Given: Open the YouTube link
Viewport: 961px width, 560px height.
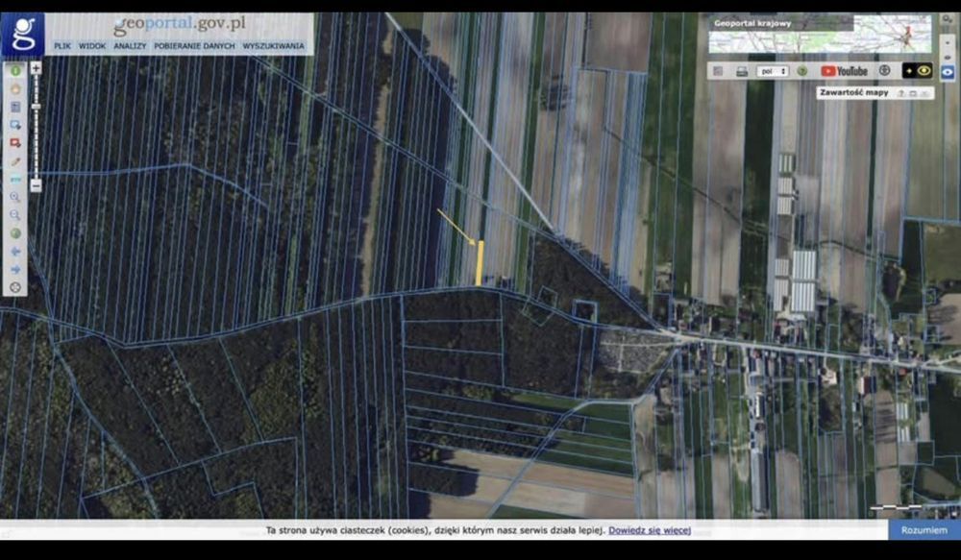Looking at the screenshot, I should [x=844, y=71].
